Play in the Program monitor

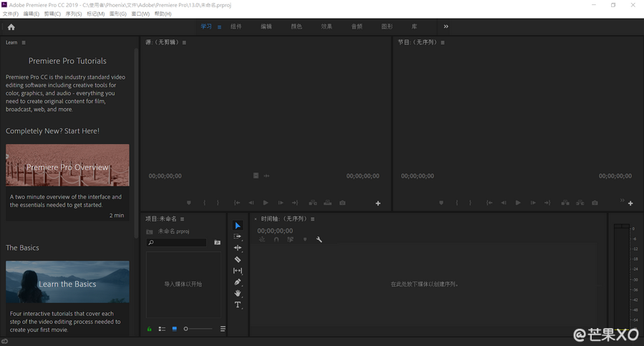pyautogui.click(x=518, y=203)
